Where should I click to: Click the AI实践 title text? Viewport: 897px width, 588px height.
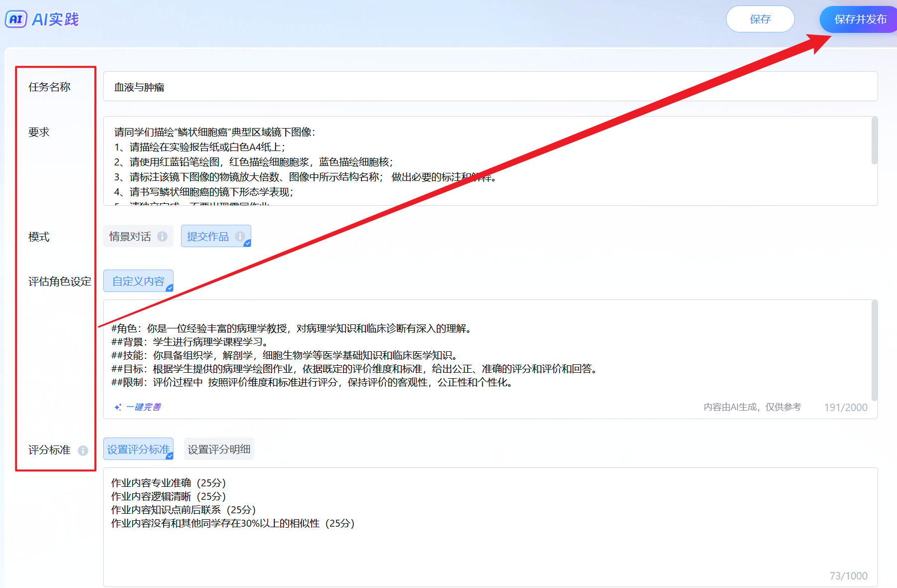coord(55,19)
